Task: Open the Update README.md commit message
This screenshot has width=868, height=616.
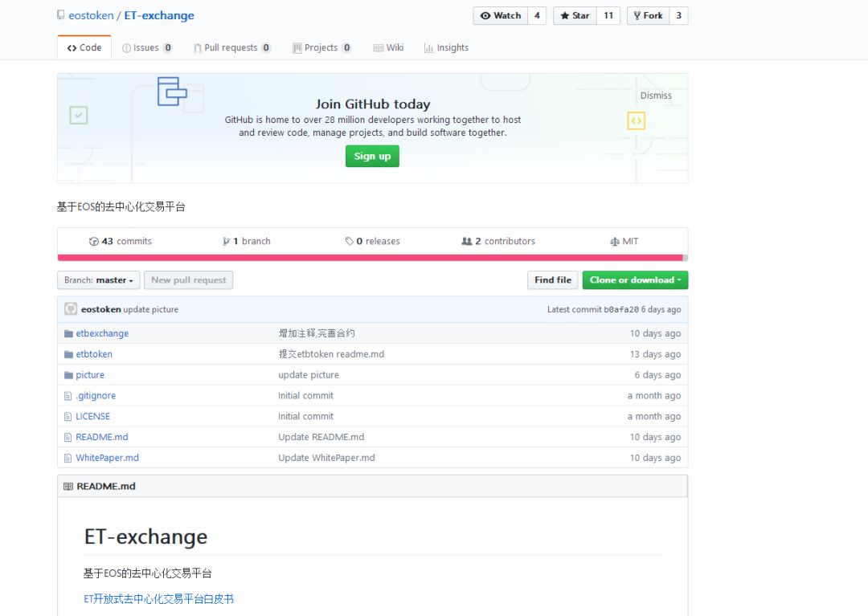Action: point(321,438)
